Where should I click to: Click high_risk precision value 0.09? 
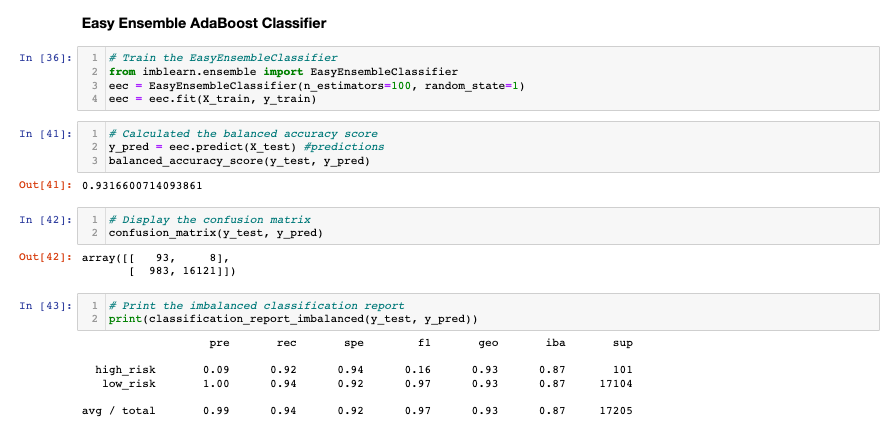pyautogui.click(x=216, y=370)
